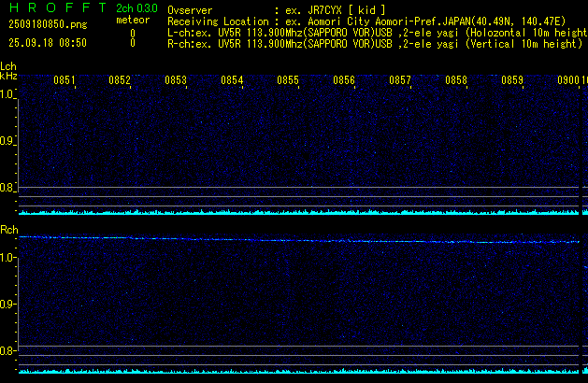Click the bright signal trace in Rch spectrogram
Image resolution: width=588 pixels, height=383 pixels.
(280, 240)
